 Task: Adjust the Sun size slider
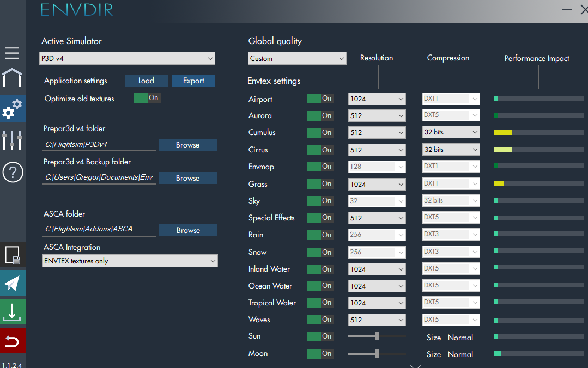(377, 336)
